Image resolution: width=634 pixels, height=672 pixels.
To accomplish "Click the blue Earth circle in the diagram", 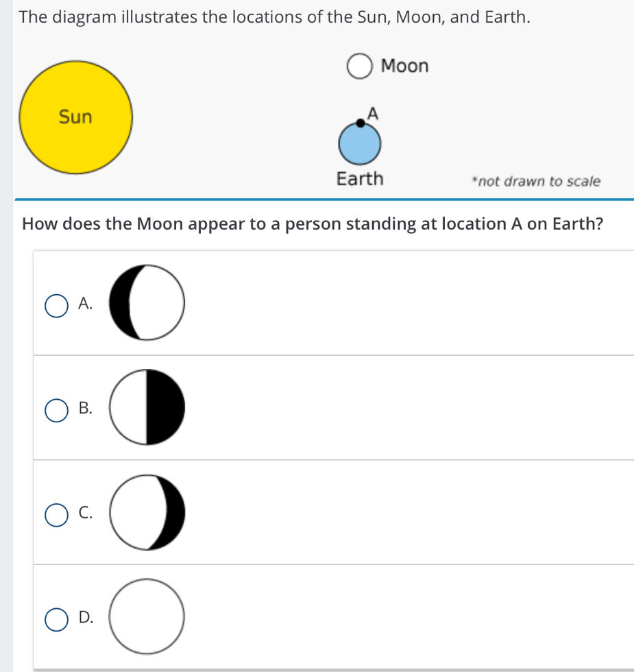I will point(359,145).
